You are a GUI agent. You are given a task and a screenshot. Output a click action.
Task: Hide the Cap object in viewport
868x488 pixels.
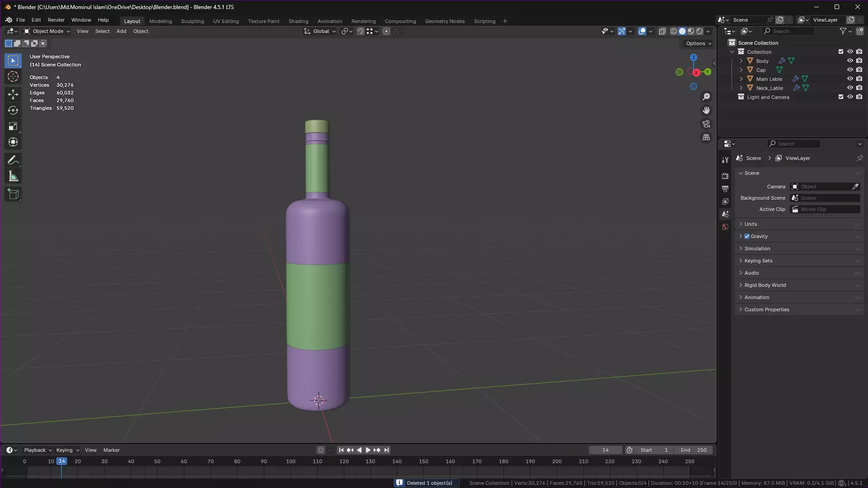coord(850,70)
